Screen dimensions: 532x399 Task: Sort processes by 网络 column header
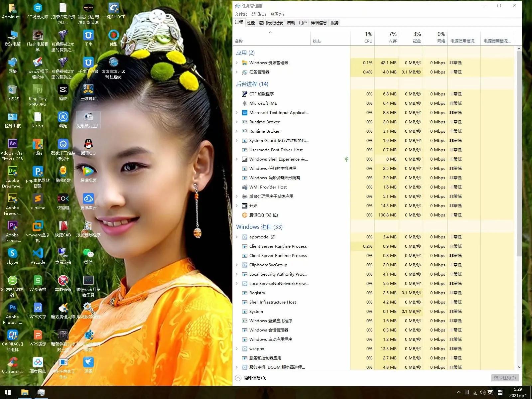point(435,37)
